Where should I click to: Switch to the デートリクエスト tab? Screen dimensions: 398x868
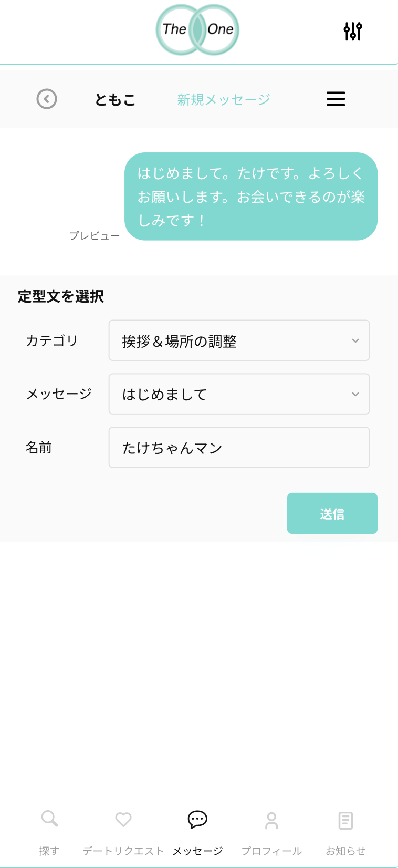(x=123, y=851)
